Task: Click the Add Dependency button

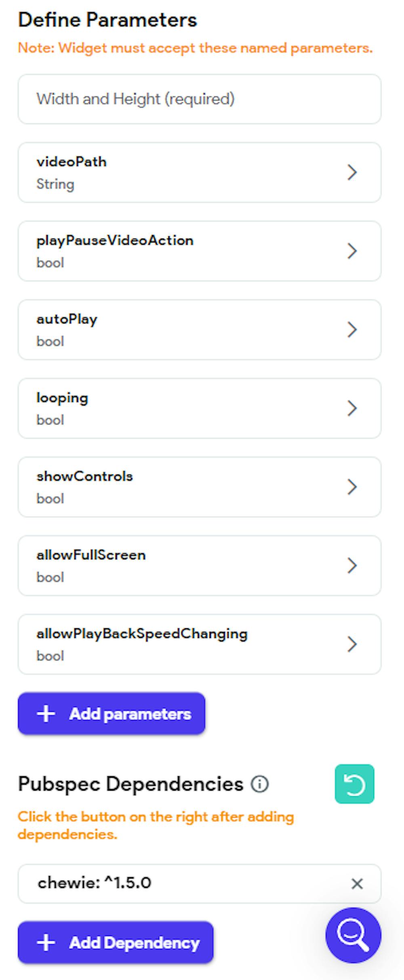Action: 115,943
